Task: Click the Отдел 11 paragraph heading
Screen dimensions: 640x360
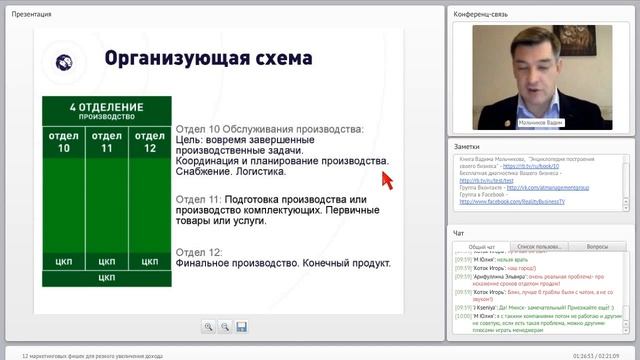Action: coord(198,200)
